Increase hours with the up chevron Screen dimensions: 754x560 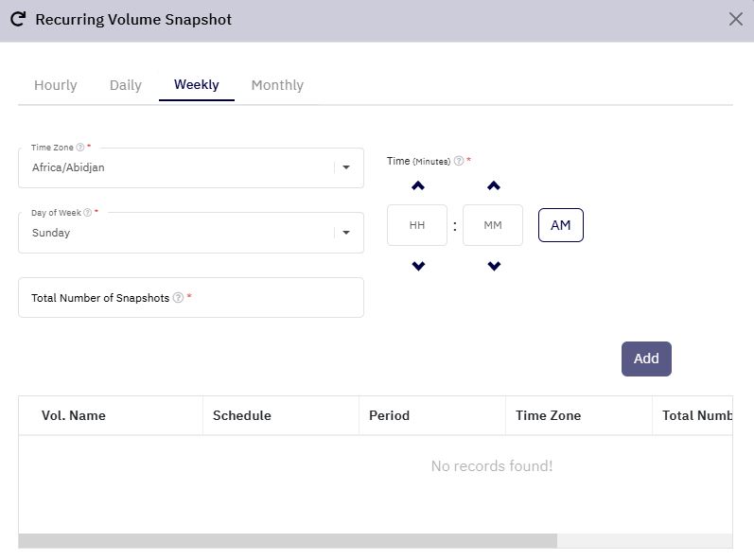coord(418,185)
